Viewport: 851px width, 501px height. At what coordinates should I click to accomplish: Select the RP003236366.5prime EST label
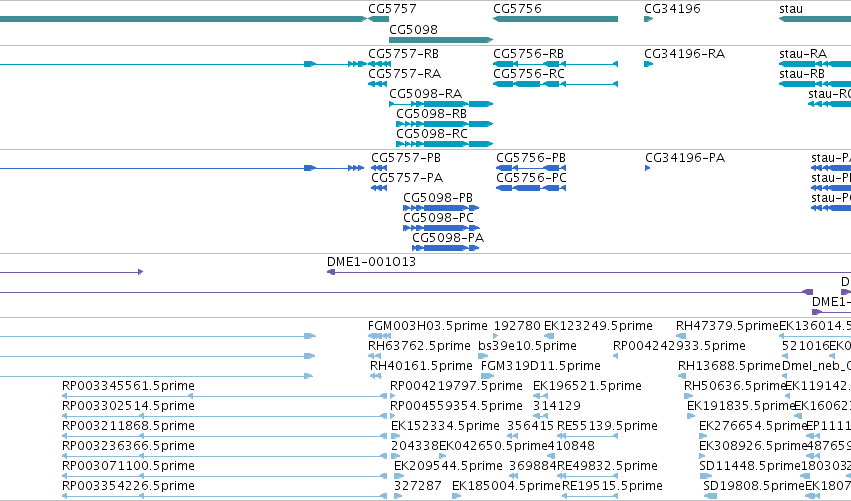point(128,447)
